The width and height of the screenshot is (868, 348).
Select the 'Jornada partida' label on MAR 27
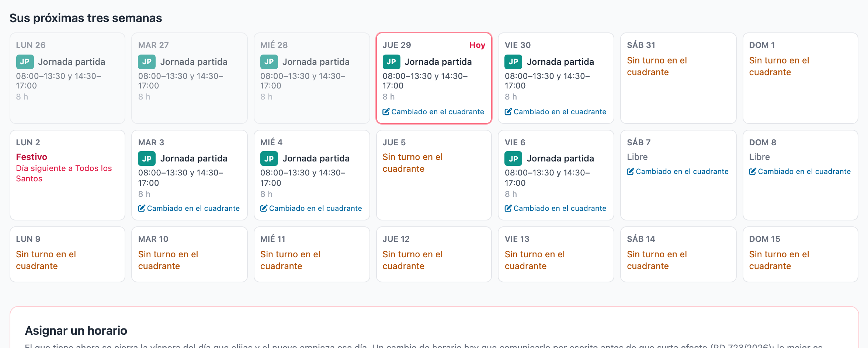tap(194, 62)
